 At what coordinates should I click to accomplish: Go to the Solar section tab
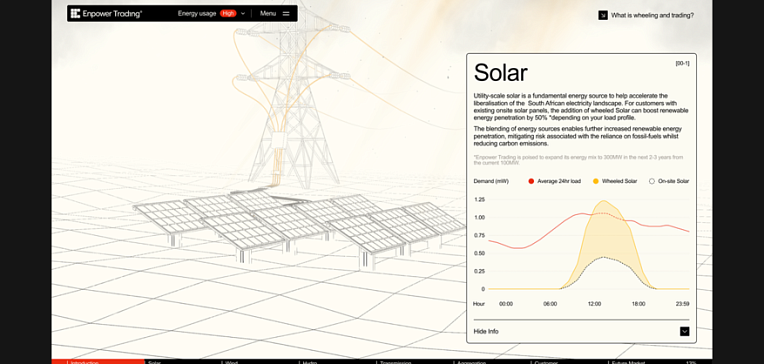tap(154, 362)
